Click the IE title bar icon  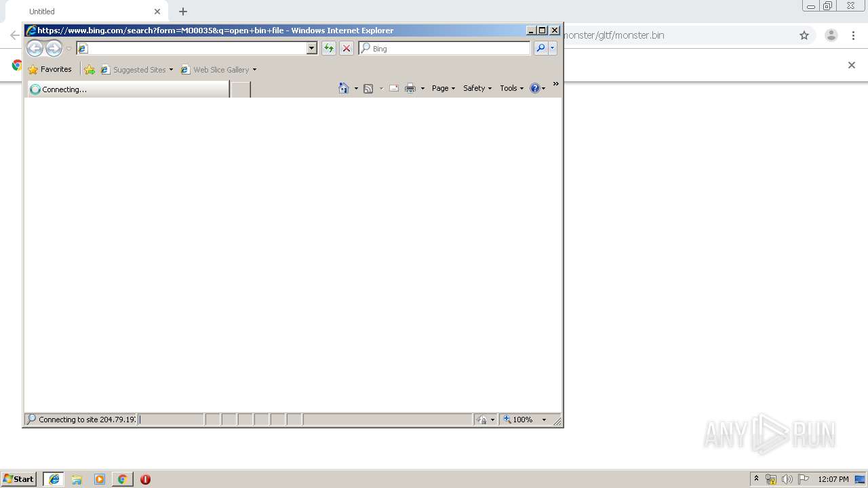[x=31, y=30]
